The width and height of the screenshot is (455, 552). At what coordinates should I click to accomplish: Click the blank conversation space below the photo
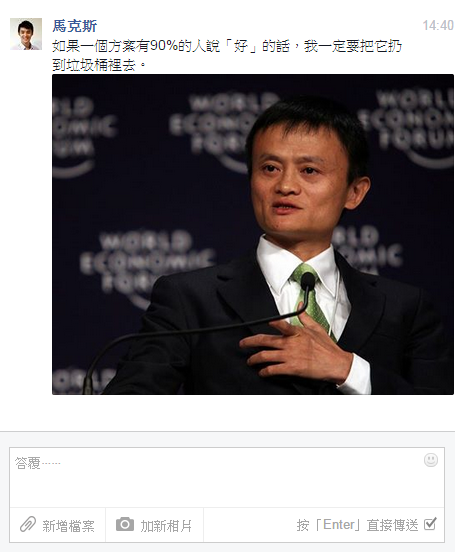pos(227,413)
